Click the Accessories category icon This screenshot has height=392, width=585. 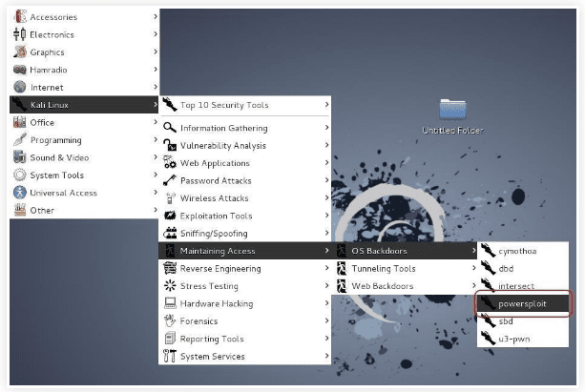[x=19, y=17]
